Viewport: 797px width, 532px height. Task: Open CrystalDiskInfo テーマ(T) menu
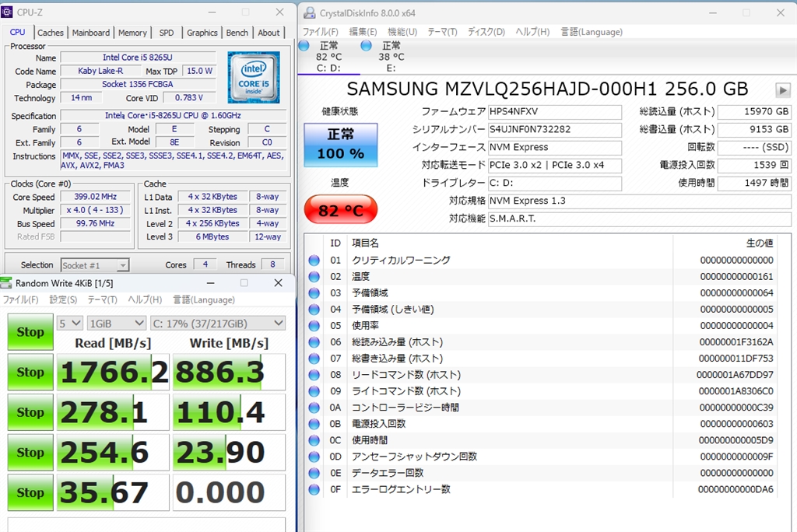click(442, 32)
